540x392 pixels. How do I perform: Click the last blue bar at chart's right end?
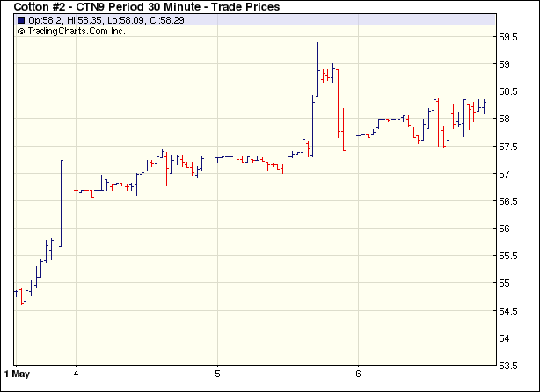(484, 106)
